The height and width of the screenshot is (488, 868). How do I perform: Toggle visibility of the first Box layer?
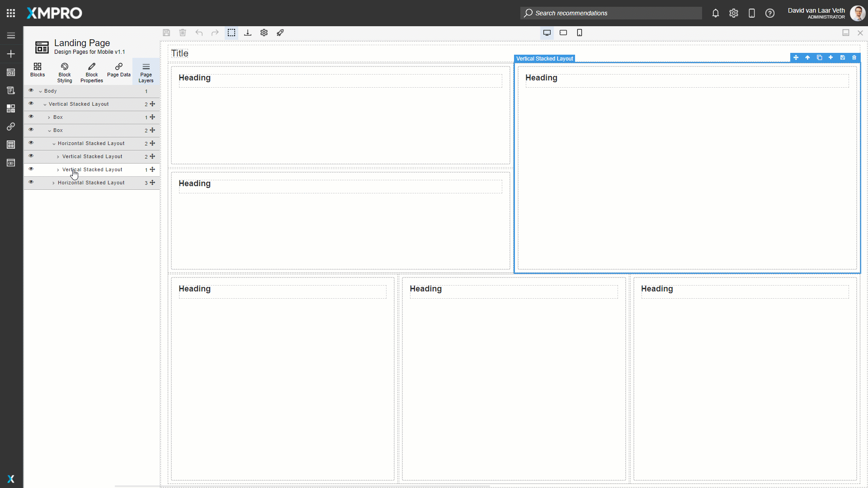[31, 117]
